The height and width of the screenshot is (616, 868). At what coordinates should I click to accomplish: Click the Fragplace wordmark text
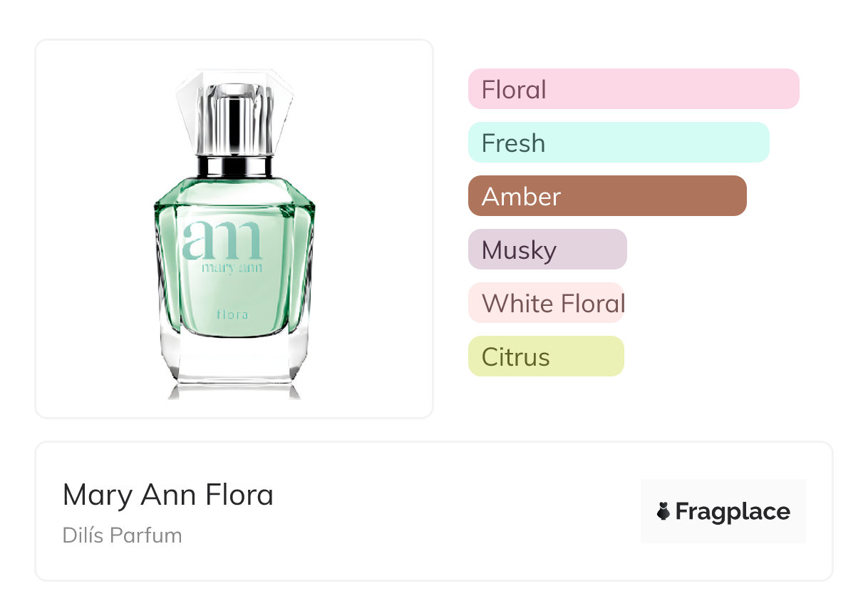(733, 512)
